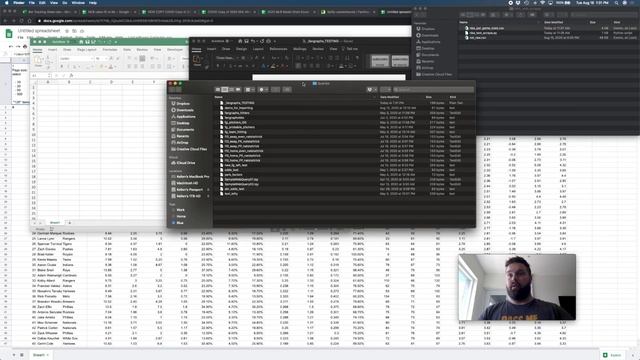
Task: Open Apple menu in menu bar
Action: 7,2
